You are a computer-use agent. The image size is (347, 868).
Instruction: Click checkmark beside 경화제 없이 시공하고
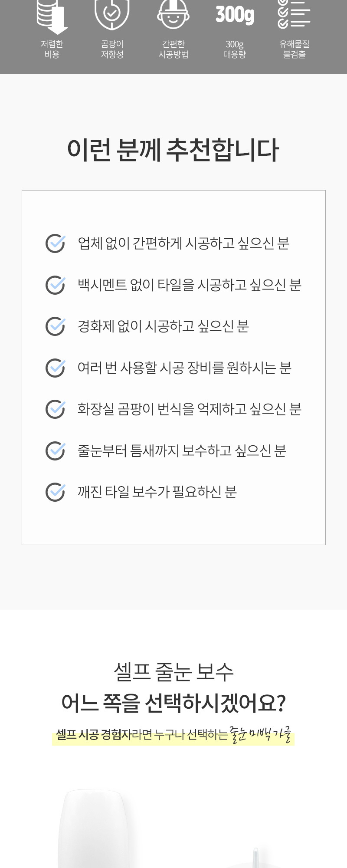[x=56, y=326]
